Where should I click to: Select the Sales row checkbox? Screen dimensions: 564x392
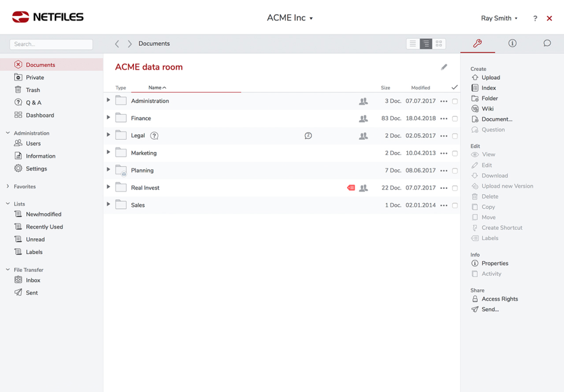455,205
